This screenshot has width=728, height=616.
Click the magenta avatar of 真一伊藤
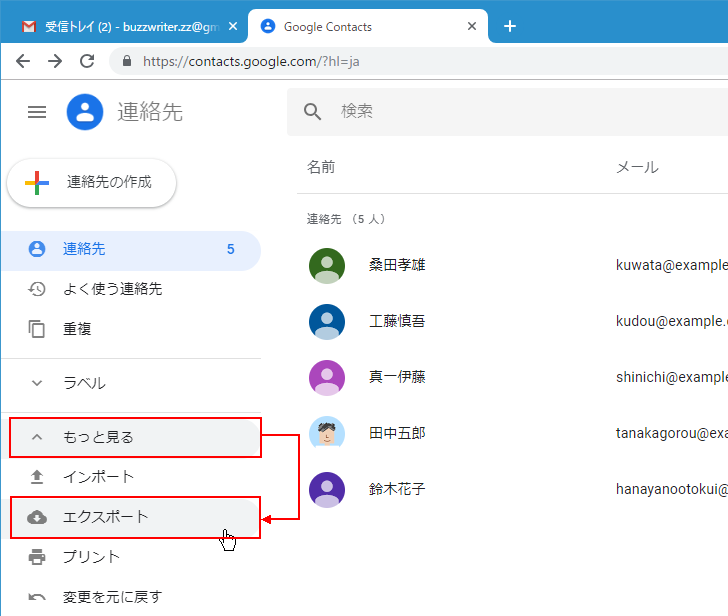coord(327,377)
